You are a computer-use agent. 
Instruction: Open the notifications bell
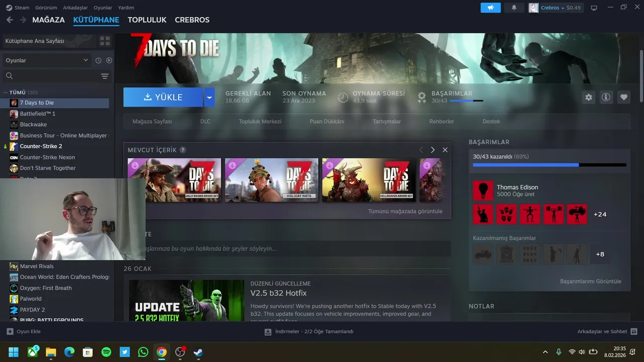pyautogui.click(x=514, y=8)
